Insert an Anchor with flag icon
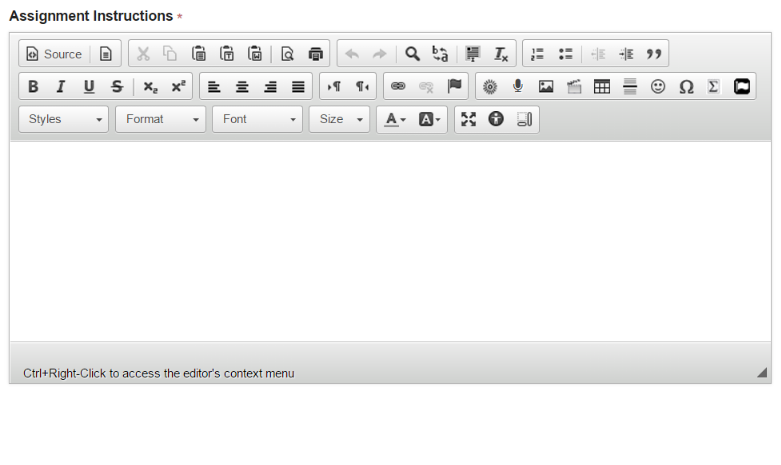781x465 pixels. click(454, 87)
